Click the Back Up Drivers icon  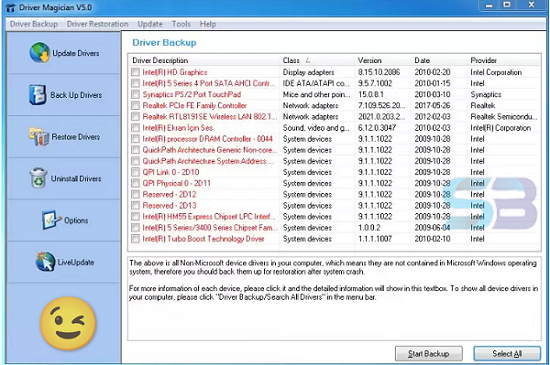click(37, 95)
